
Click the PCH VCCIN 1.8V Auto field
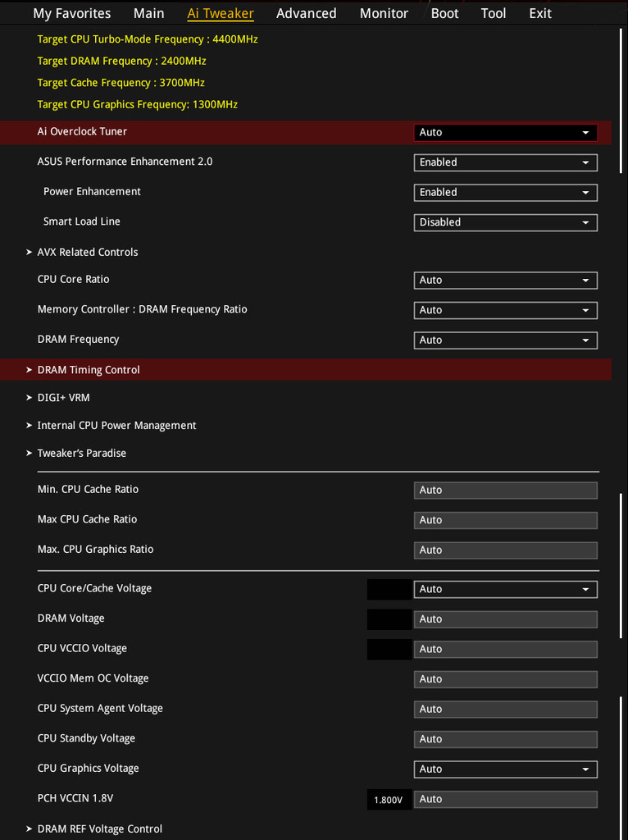(x=505, y=799)
